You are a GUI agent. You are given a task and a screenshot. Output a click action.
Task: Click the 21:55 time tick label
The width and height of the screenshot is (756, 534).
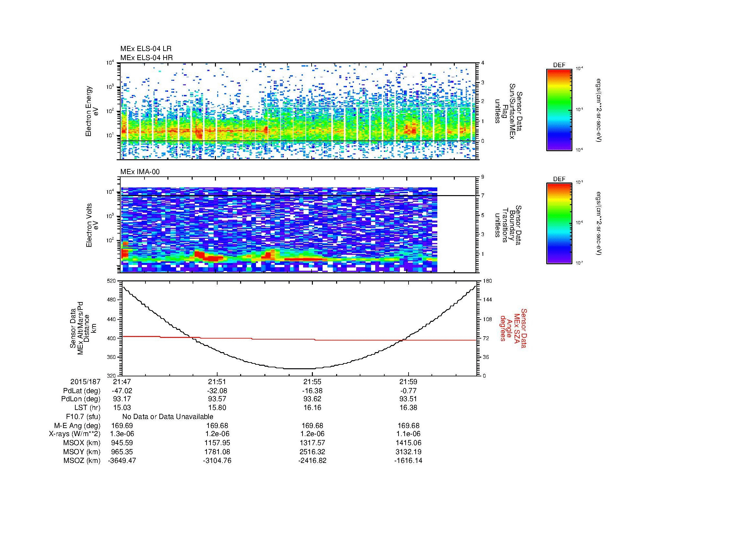pyautogui.click(x=312, y=382)
